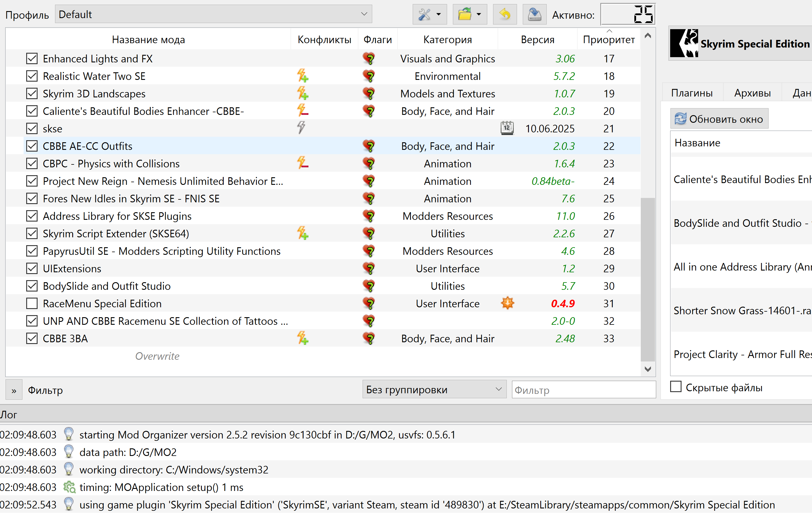Open the tools wrench and screwdriver menu

click(425, 15)
